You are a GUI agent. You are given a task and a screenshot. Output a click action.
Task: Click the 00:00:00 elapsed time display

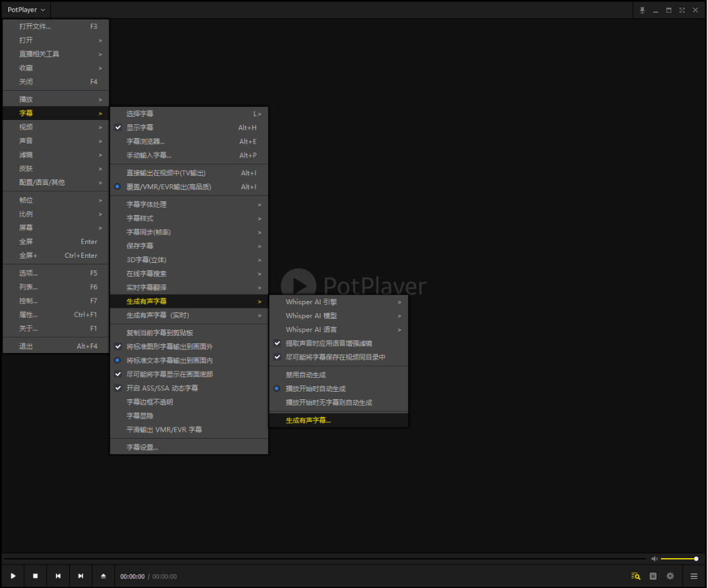tap(132, 577)
